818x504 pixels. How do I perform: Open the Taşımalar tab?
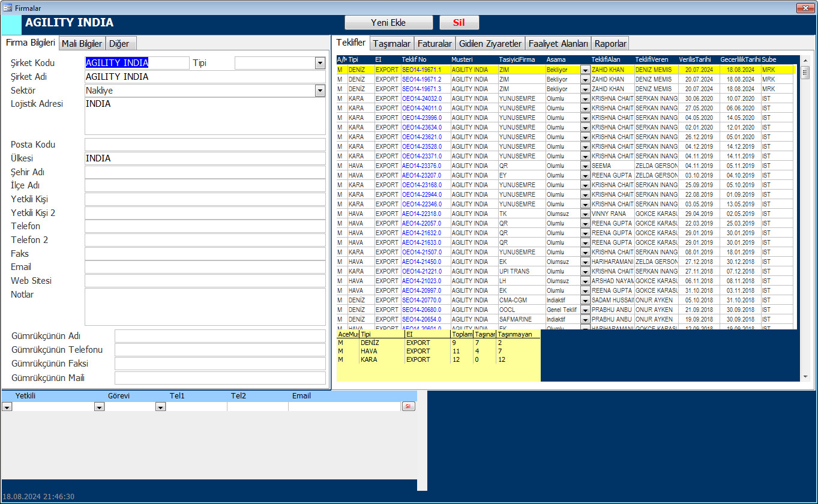[391, 44]
